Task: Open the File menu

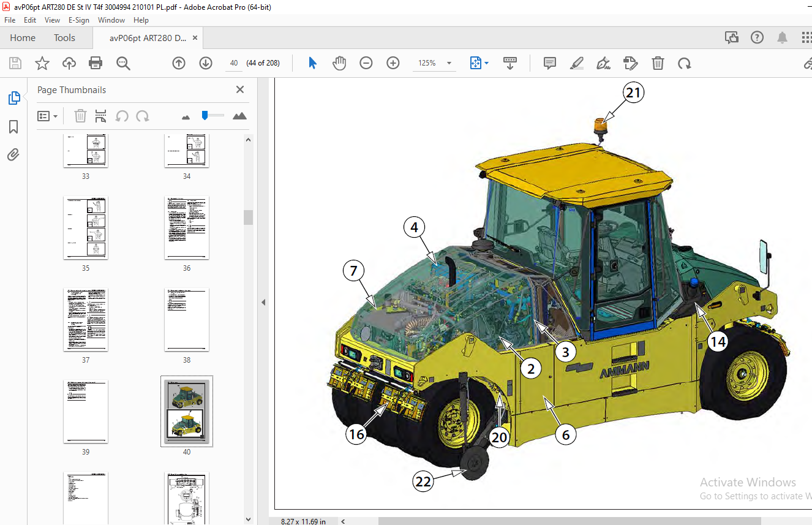Action: [10, 20]
